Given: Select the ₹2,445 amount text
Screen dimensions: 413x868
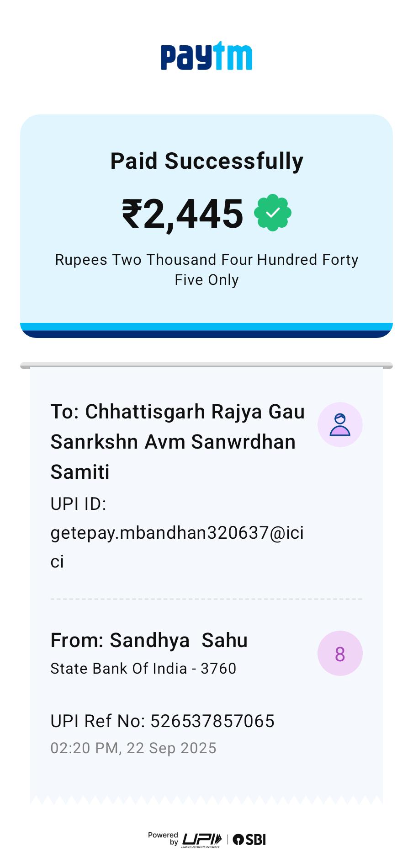Looking at the screenshot, I should pos(183,214).
